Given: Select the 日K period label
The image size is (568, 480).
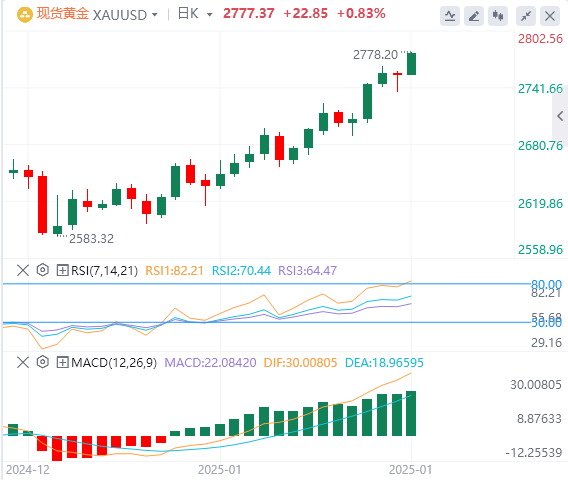Looking at the screenshot, I should (x=188, y=14).
